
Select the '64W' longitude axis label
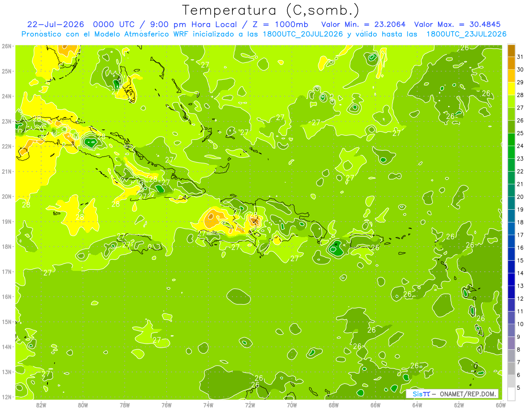[417, 405]
